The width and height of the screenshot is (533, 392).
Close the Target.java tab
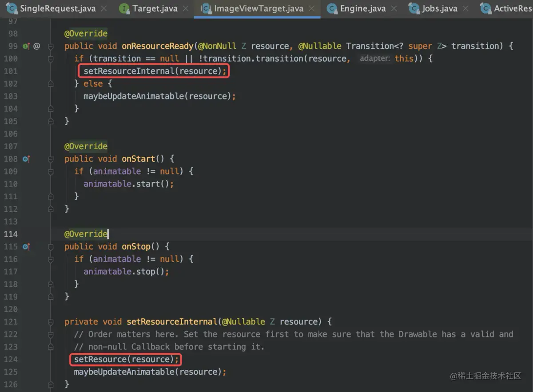pyautogui.click(x=186, y=8)
